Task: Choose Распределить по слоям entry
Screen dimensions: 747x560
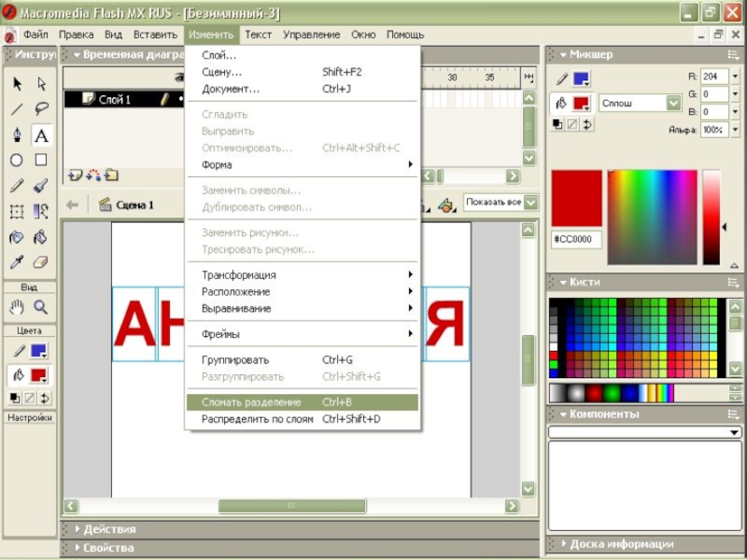Action: 303,419
